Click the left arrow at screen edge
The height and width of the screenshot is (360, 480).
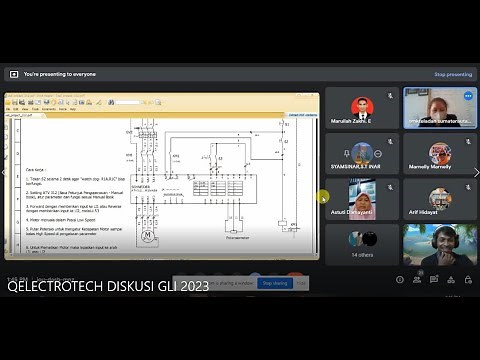(3, 172)
